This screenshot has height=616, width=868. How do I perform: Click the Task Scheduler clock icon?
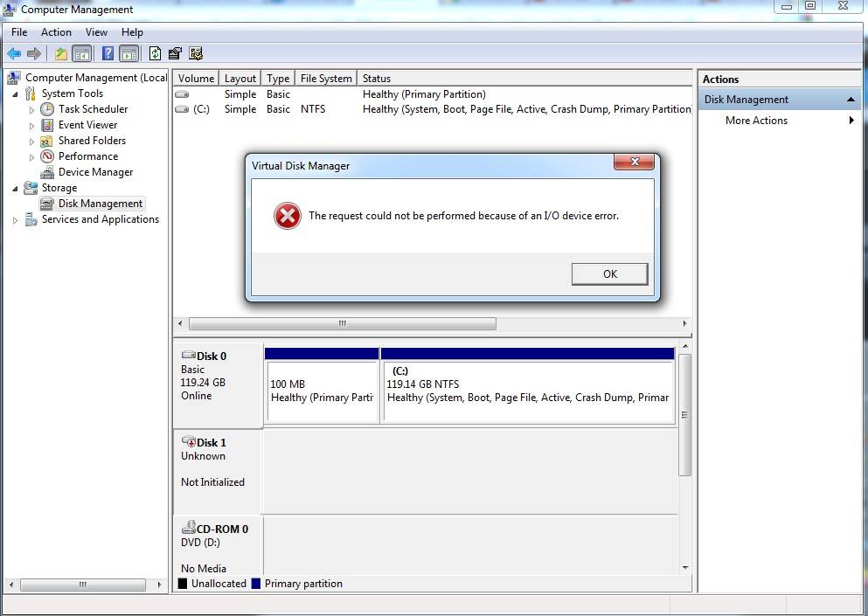click(47, 109)
